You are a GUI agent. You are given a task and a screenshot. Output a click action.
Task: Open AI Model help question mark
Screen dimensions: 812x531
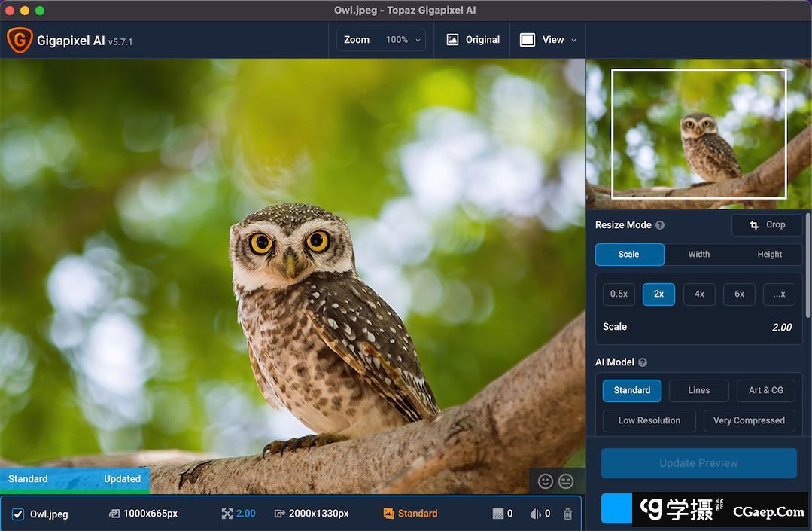[643, 362]
